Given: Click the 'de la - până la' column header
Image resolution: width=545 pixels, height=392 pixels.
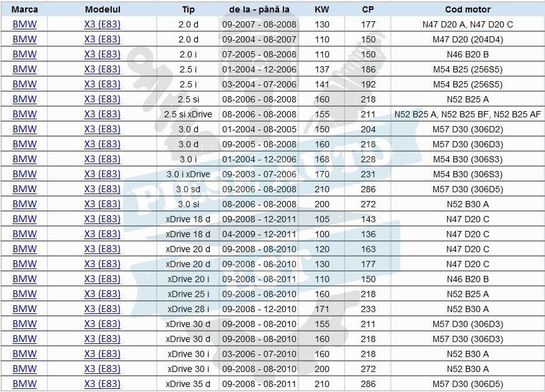Looking at the screenshot, I should [x=259, y=9].
